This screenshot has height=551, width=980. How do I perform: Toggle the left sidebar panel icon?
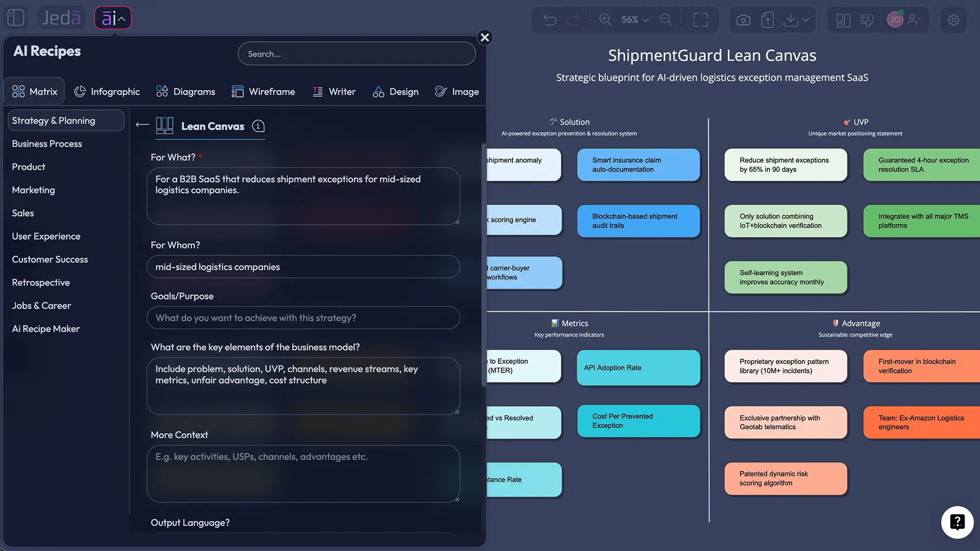pos(16,18)
